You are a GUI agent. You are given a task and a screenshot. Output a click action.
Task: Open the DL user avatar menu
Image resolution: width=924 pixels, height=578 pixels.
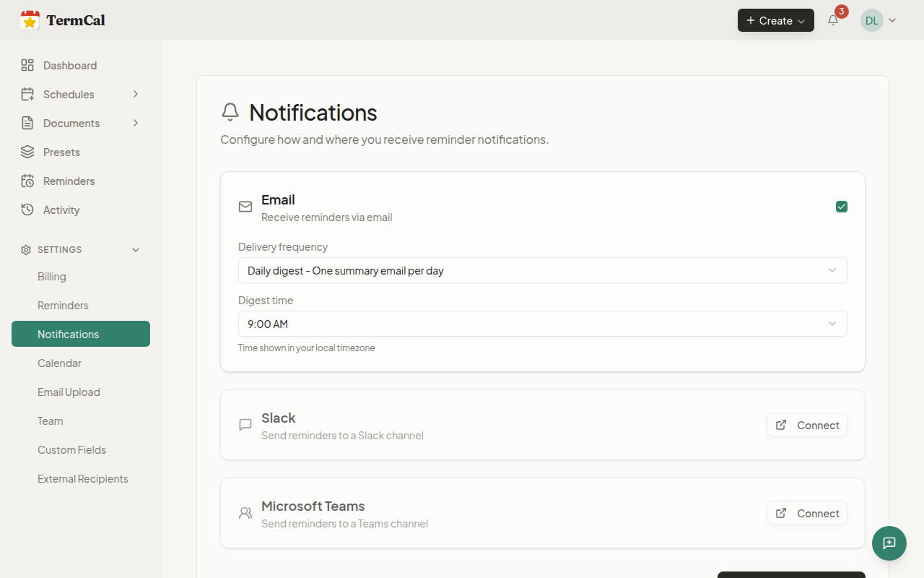(878, 20)
